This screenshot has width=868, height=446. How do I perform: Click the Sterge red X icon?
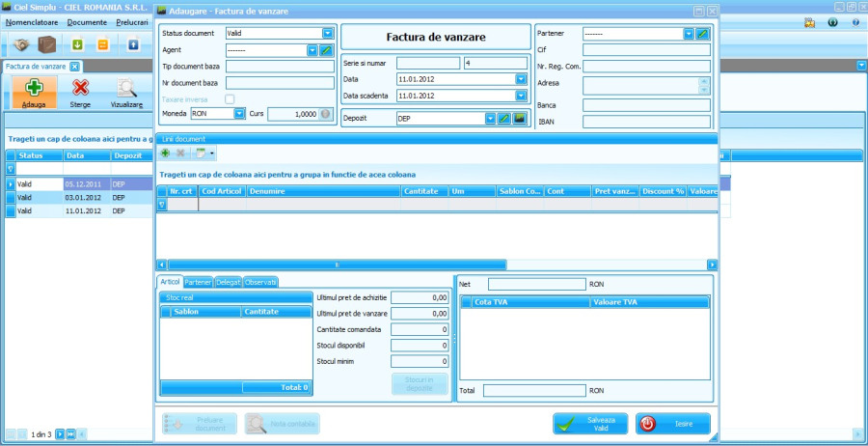(81, 89)
